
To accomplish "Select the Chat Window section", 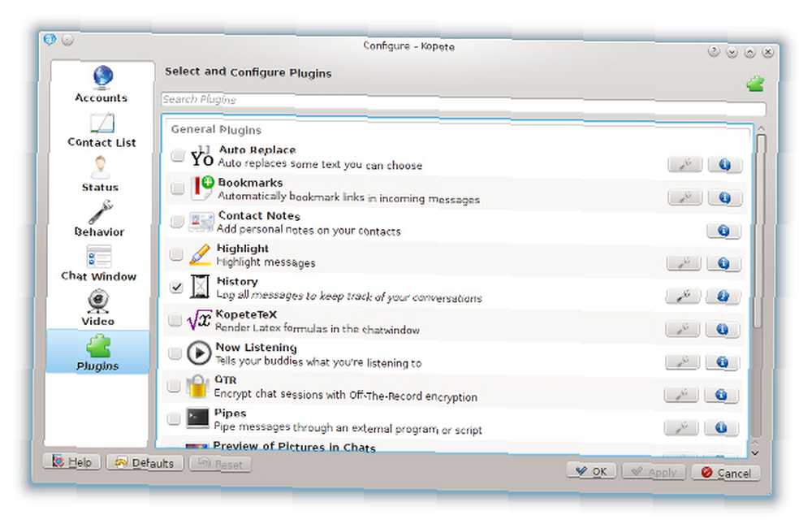I will tap(98, 264).
